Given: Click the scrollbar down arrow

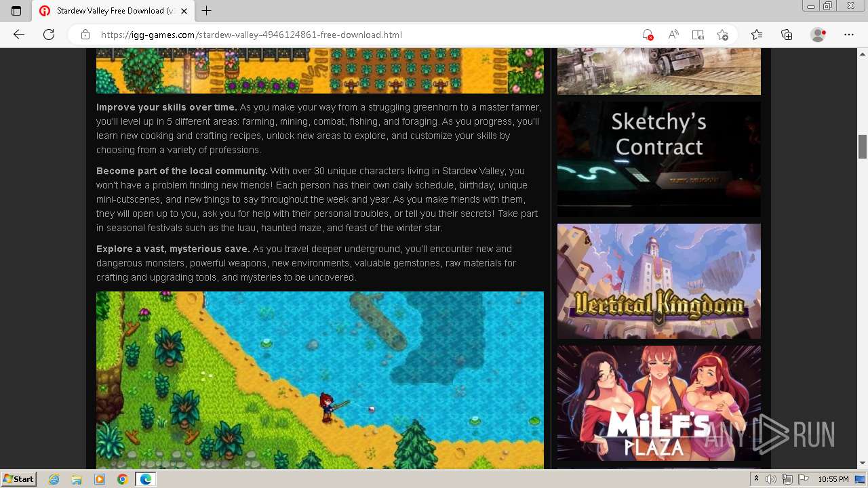Looking at the screenshot, I should click(863, 464).
